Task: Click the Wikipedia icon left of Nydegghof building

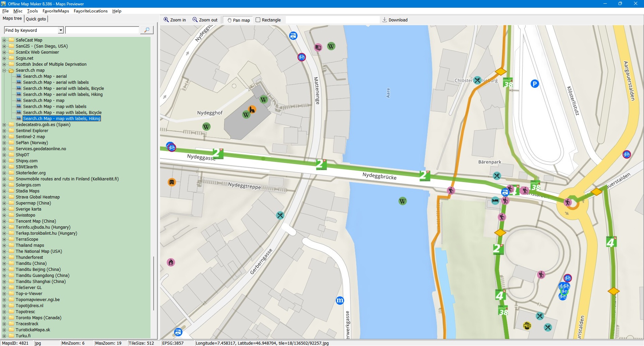Action: (x=206, y=127)
